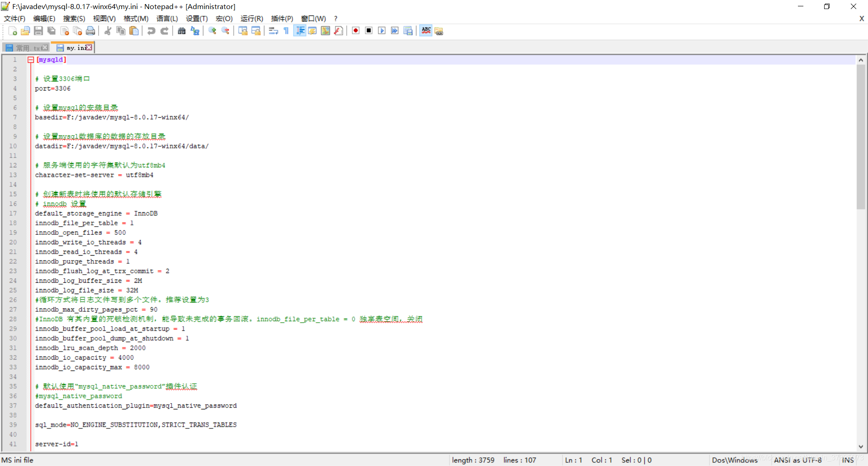Print the document with the printer icon
The height and width of the screenshot is (466, 868).
[x=90, y=31]
